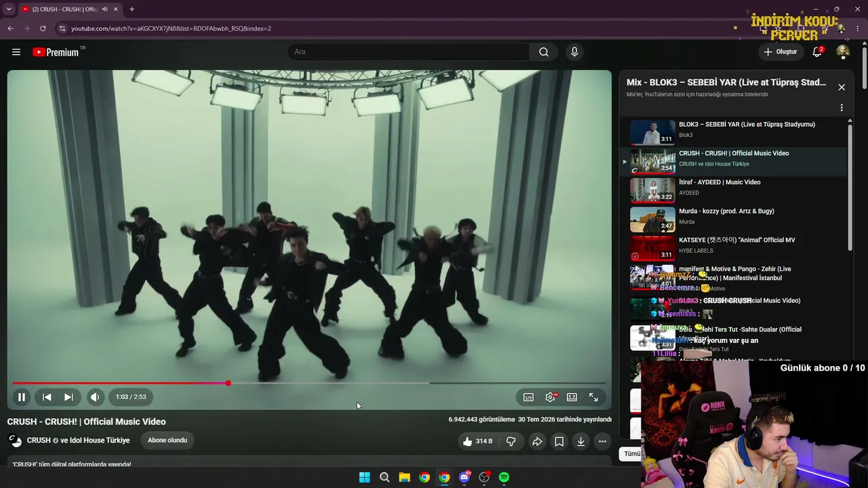Open File Explorer from the taskbar
The image size is (868, 488).
(404, 477)
